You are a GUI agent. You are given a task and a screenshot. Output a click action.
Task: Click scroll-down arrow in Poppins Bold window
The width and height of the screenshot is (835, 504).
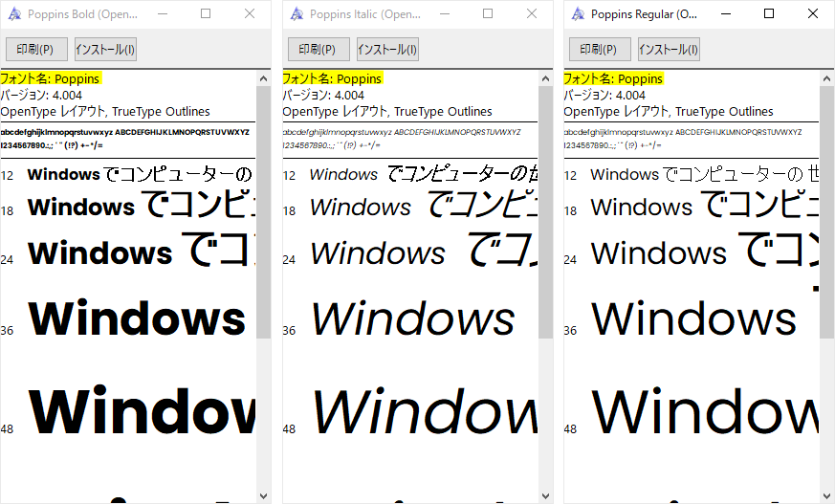click(264, 496)
